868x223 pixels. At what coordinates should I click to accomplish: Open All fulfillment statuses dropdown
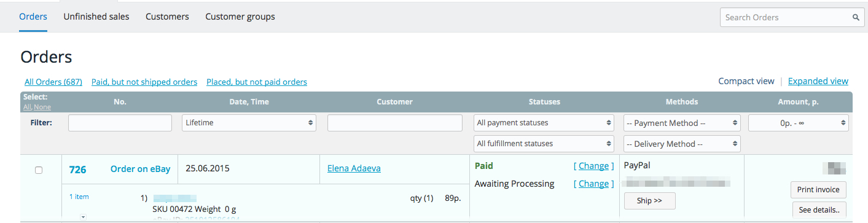tap(544, 144)
